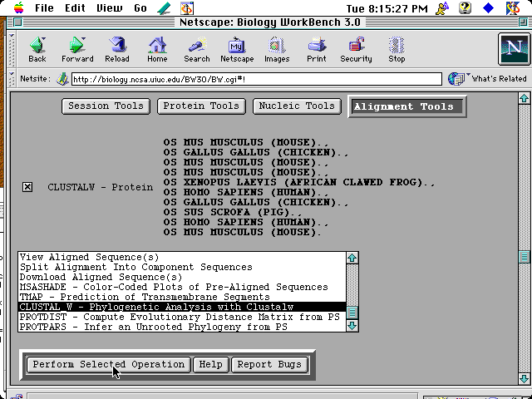Open the Security toolbar icon
Screen dimensions: 532x399
coord(356,49)
